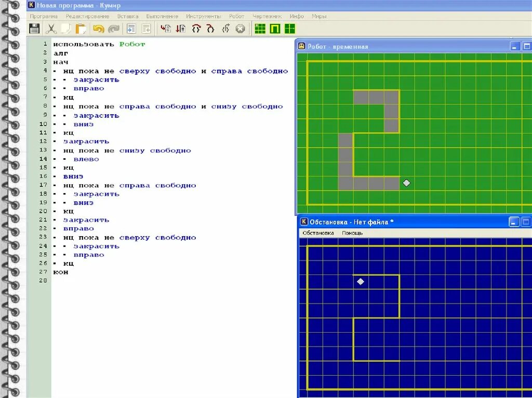Click the K icon of the Обстановка window

point(304,222)
